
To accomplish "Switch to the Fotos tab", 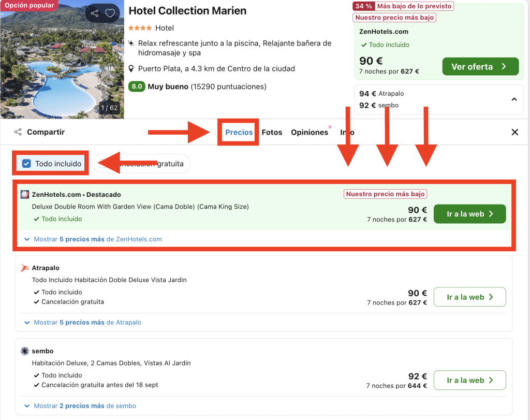I will pyautogui.click(x=272, y=132).
